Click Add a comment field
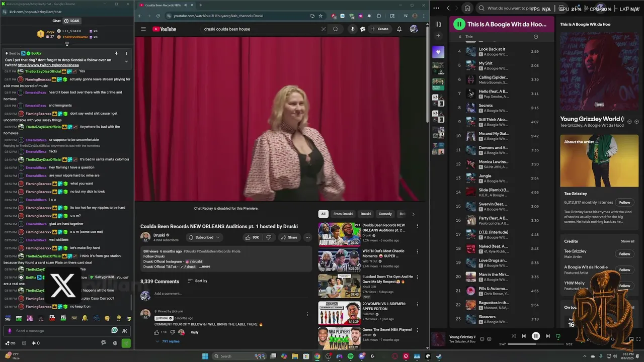 [231, 294]
